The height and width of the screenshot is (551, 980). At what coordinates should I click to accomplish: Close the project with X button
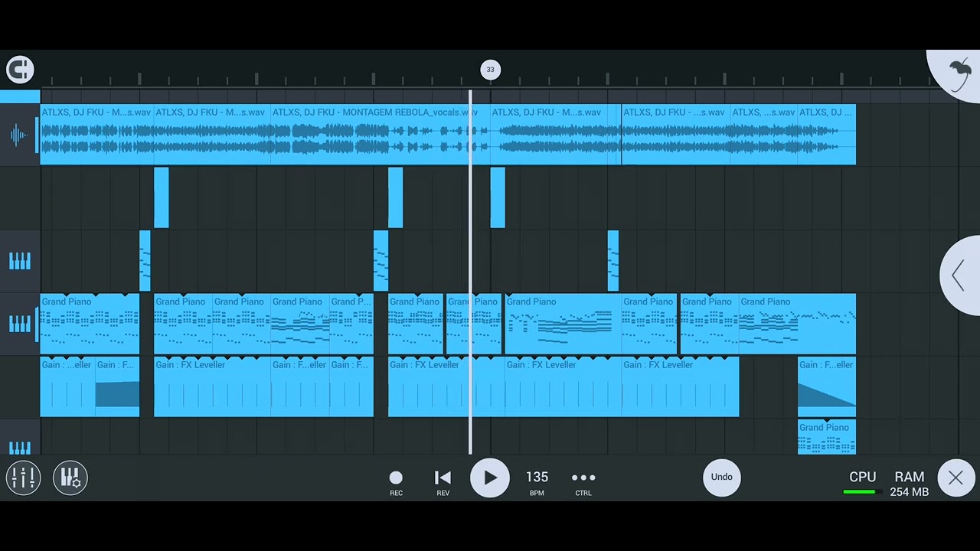click(955, 478)
